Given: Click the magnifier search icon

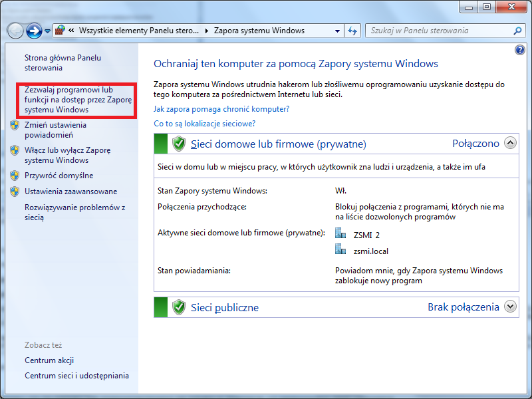Looking at the screenshot, I should (517, 31).
